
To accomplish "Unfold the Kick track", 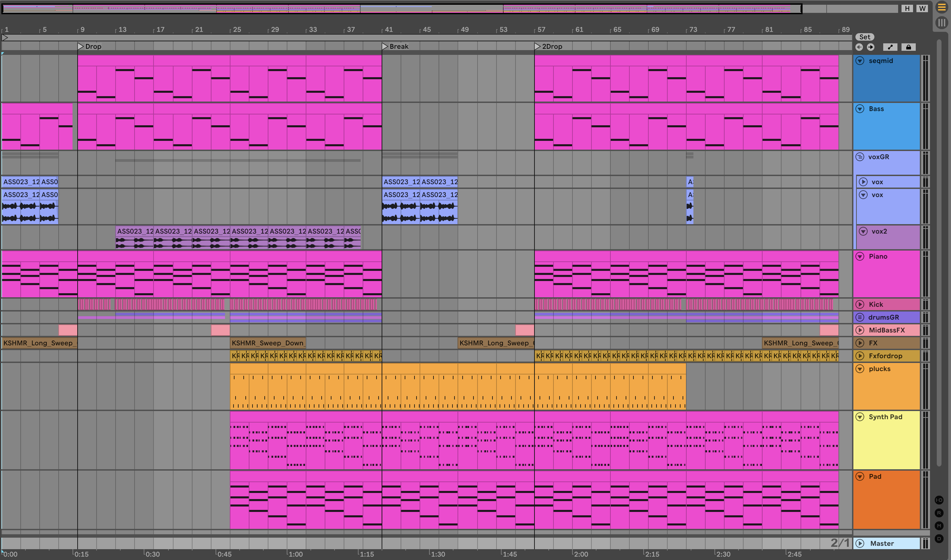I will point(860,304).
